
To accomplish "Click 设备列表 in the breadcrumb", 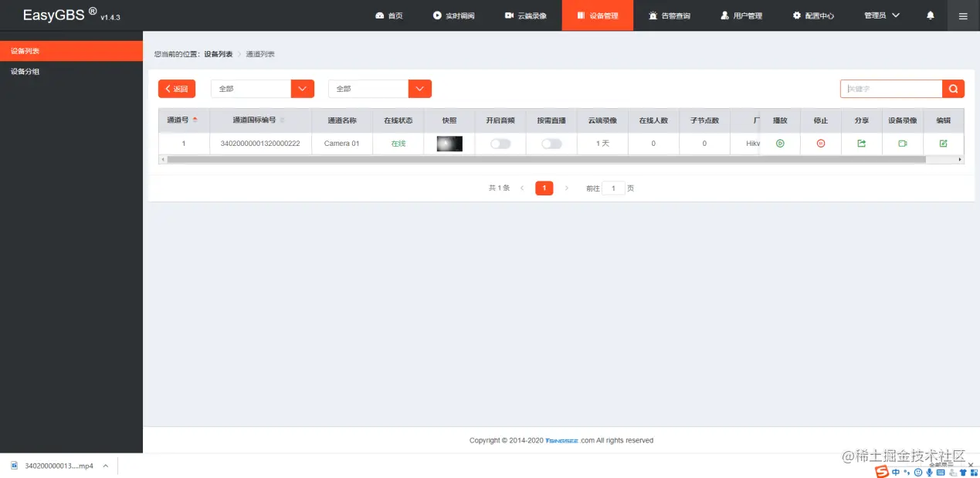I will coord(218,54).
